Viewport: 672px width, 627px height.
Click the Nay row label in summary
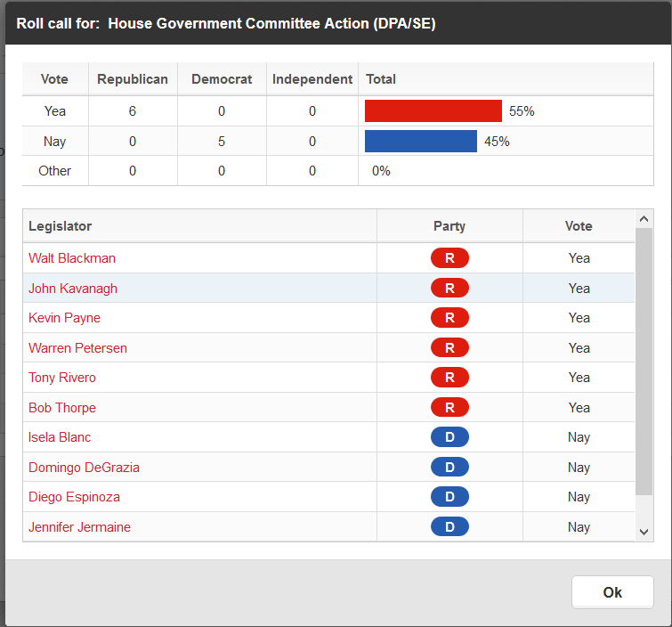pos(55,141)
